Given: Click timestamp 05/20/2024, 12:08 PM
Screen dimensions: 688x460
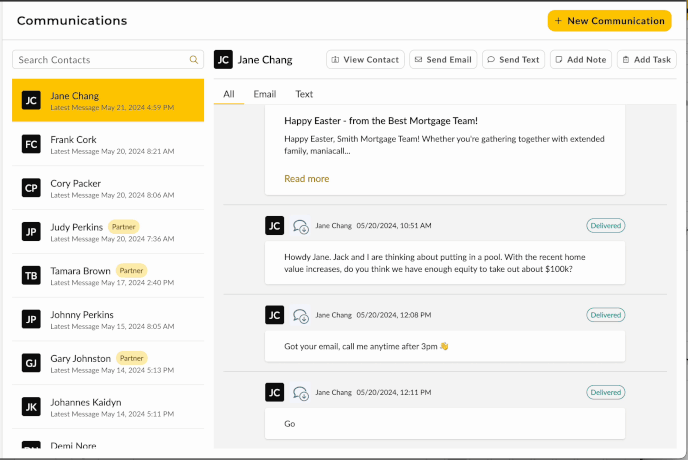Looking at the screenshot, I should [x=394, y=315].
